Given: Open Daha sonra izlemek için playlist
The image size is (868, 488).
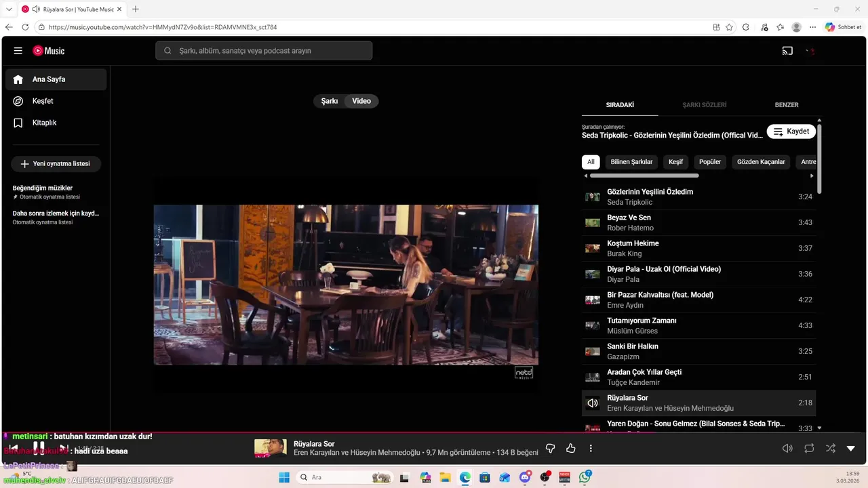Looking at the screenshot, I should [x=56, y=217].
